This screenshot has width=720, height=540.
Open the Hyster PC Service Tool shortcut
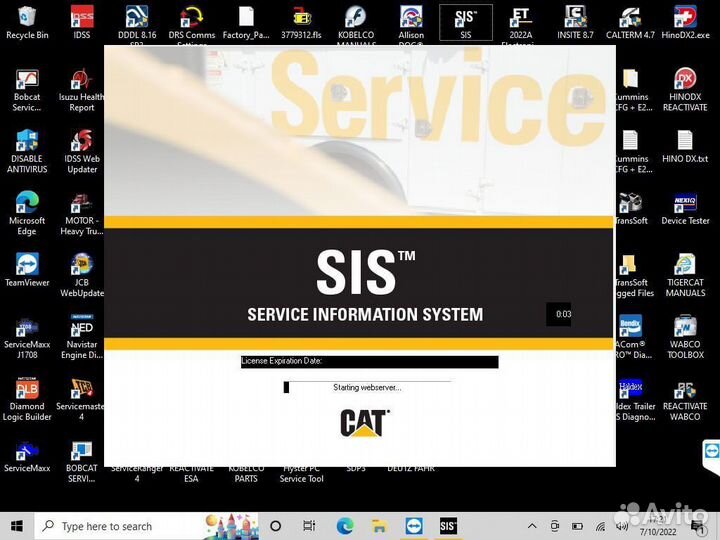point(301,475)
